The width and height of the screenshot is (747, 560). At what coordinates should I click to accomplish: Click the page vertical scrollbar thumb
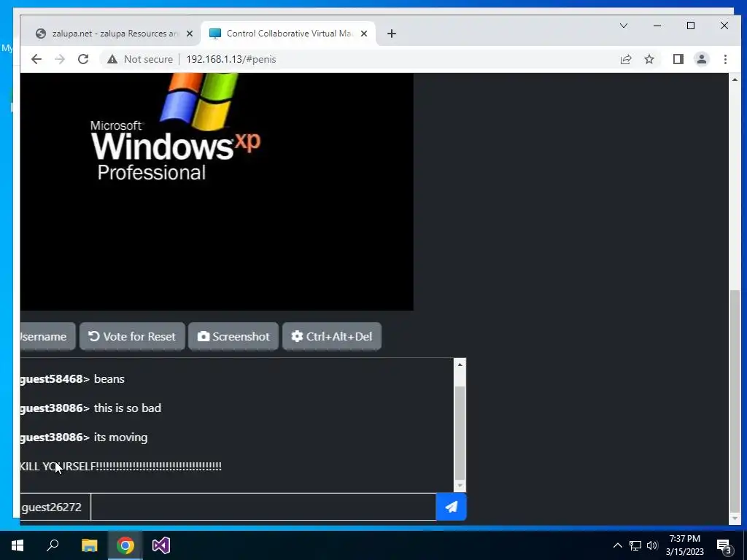pyautogui.click(x=735, y=400)
